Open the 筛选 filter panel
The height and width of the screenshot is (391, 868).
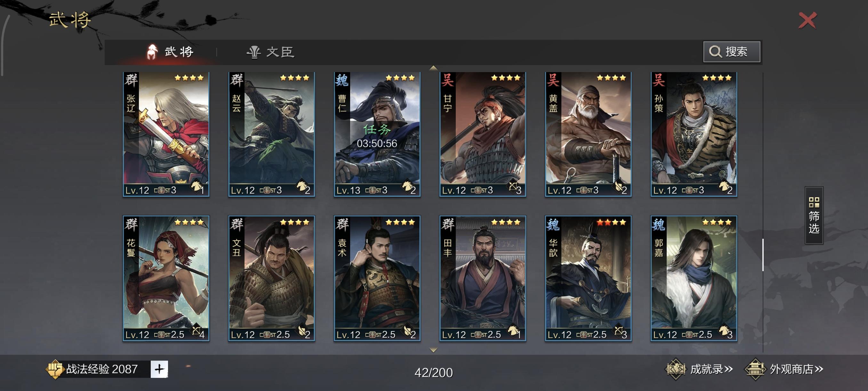[x=814, y=215]
